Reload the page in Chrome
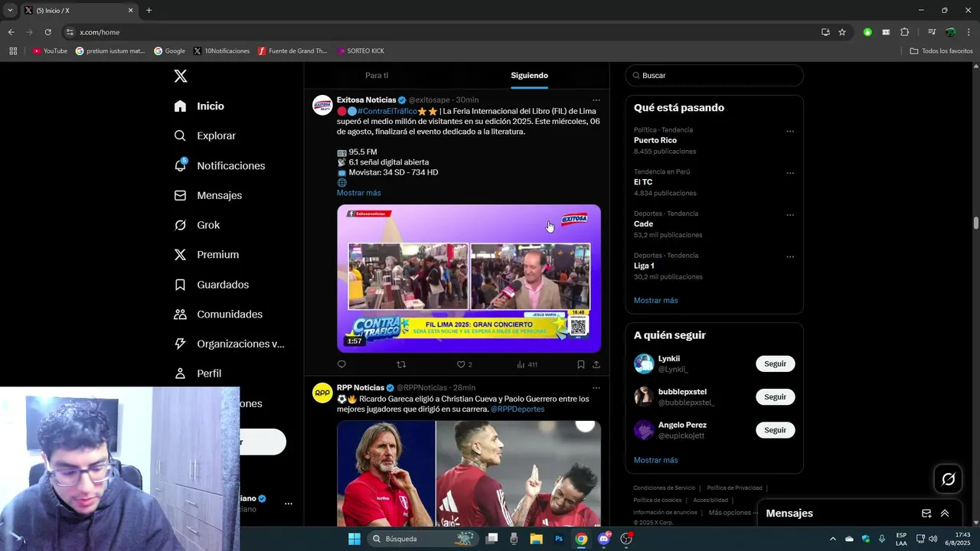Screen dimensions: 980x551 [x=47, y=32]
